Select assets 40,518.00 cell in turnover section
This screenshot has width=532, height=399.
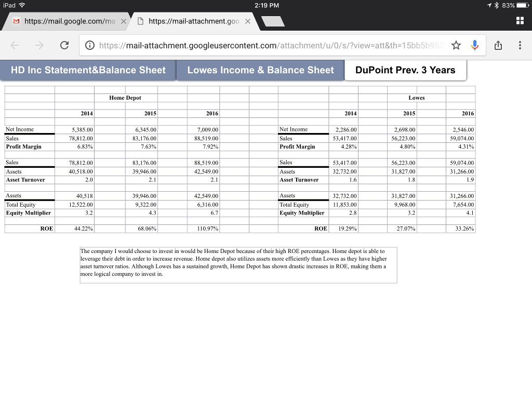pos(74,171)
